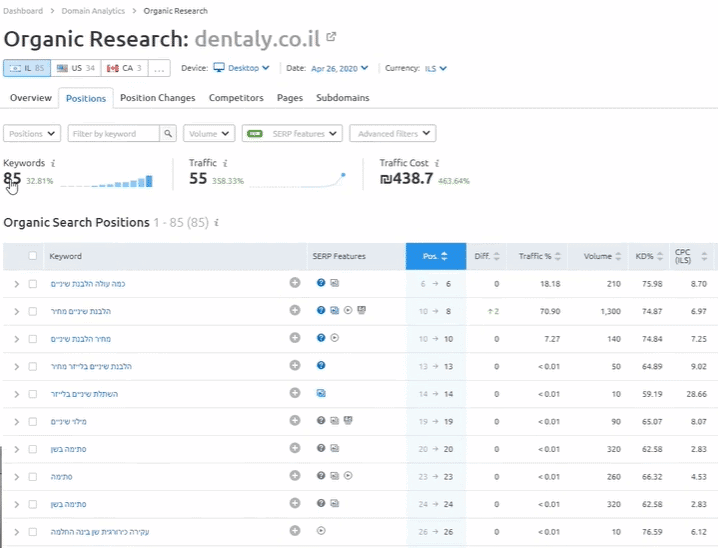The width and height of the screenshot is (718, 548).
Task: Open more databases ellipsis button
Action: (x=159, y=68)
